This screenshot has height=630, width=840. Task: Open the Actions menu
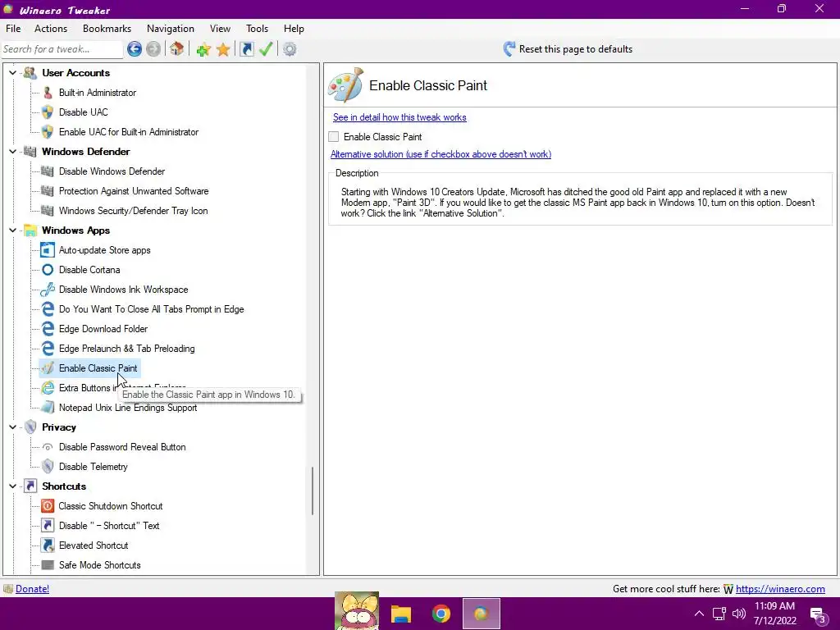point(51,29)
